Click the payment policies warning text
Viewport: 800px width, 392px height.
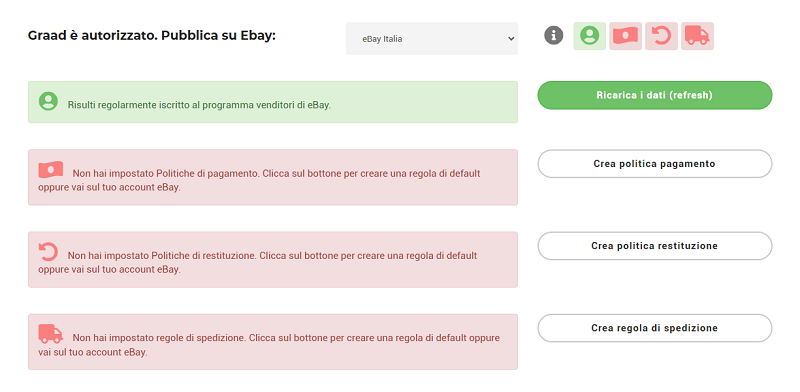click(259, 180)
